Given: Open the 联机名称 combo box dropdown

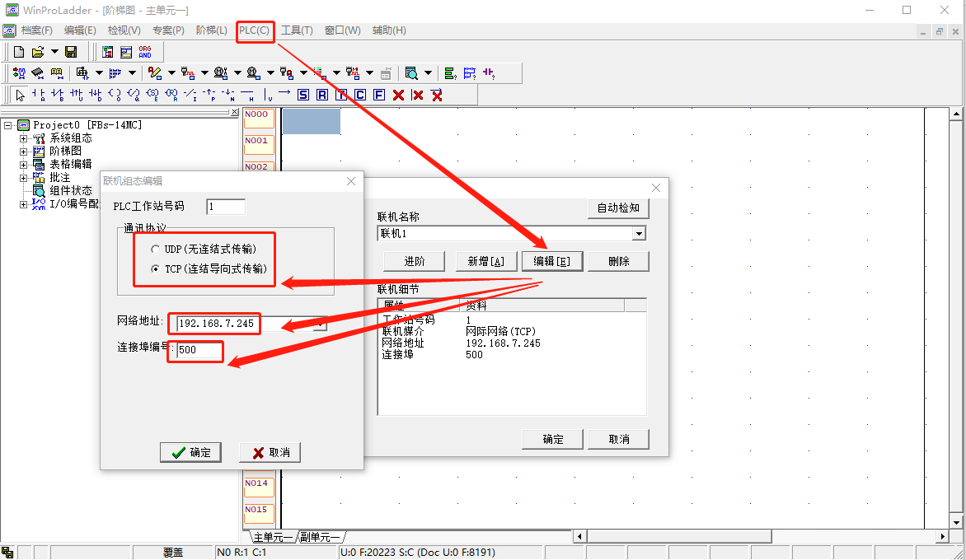Looking at the screenshot, I should (639, 233).
